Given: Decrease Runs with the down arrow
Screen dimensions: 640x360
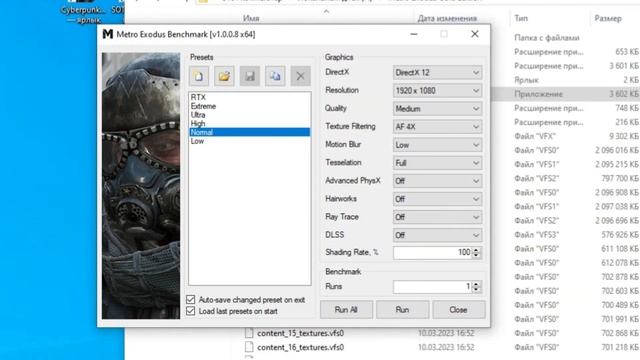Looking at the screenshot, I should [x=476, y=290].
